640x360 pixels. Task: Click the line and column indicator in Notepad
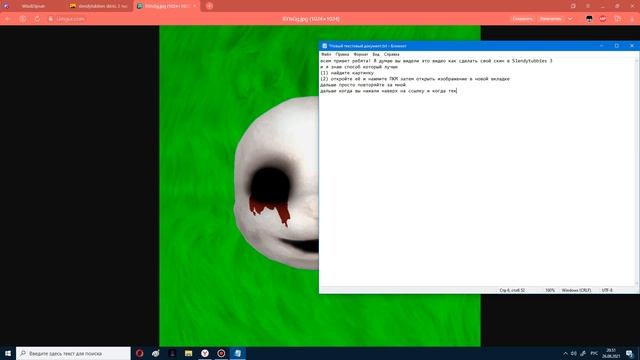point(512,290)
